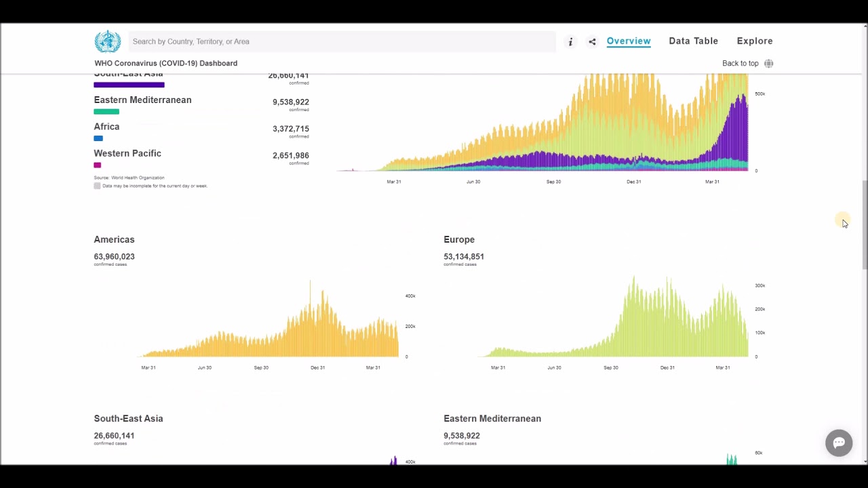Click the globe icon next to Back to top

coord(768,63)
